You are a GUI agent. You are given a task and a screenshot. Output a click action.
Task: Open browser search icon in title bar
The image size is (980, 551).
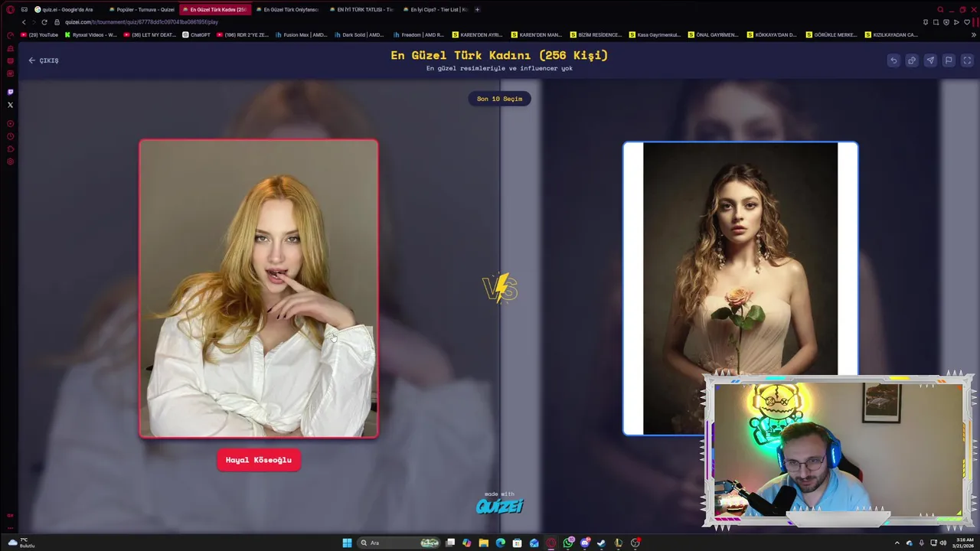tap(941, 10)
